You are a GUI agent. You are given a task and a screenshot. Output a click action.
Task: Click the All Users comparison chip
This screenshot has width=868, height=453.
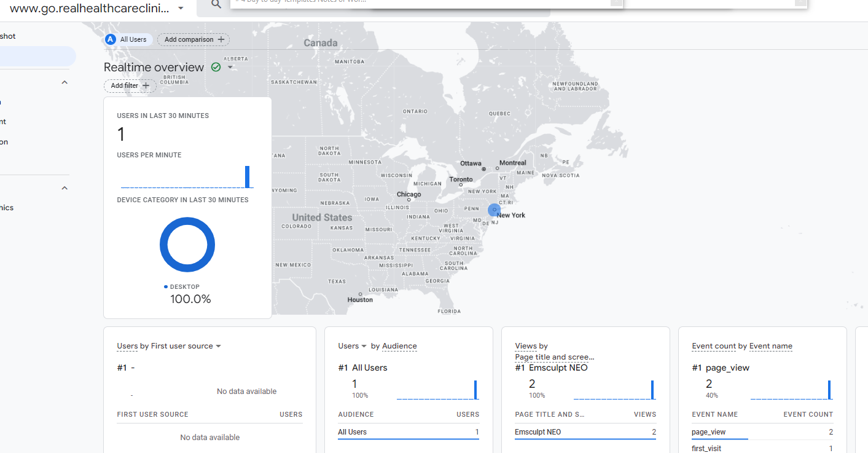(128, 39)
